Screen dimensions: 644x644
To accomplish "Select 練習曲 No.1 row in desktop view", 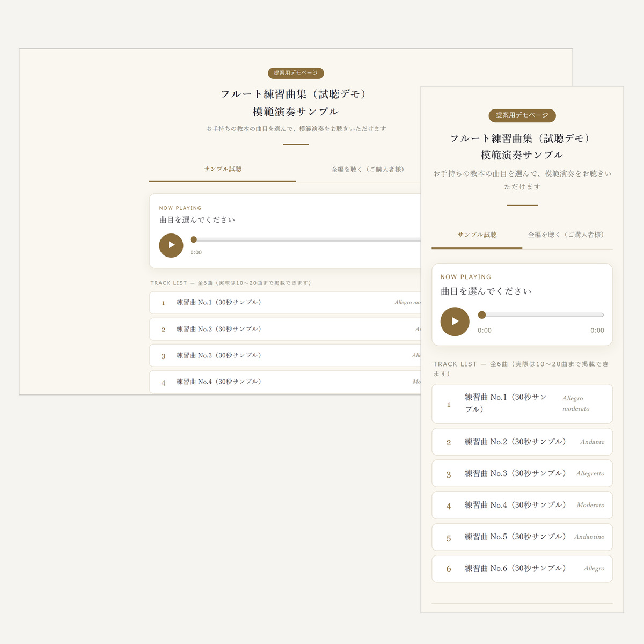I will pos(285,303).
